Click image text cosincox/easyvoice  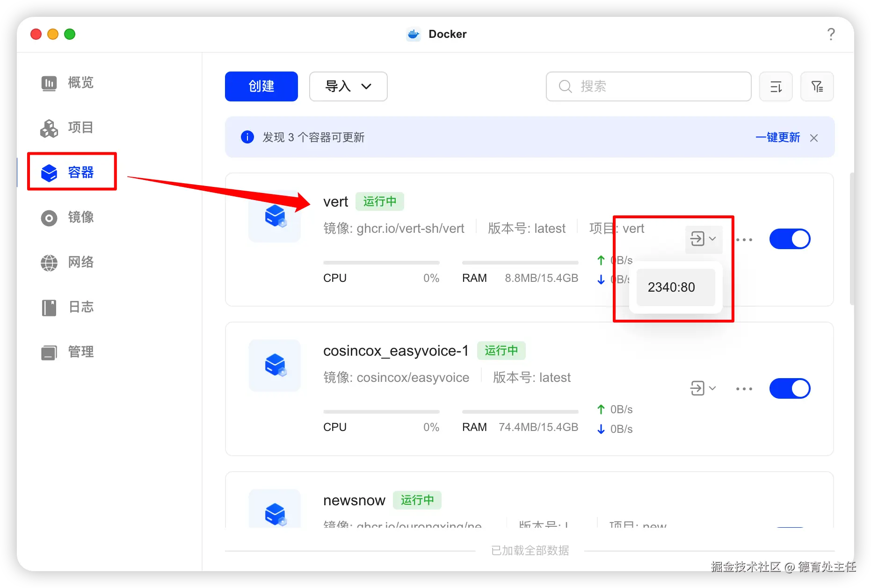[x=413, y=378]
